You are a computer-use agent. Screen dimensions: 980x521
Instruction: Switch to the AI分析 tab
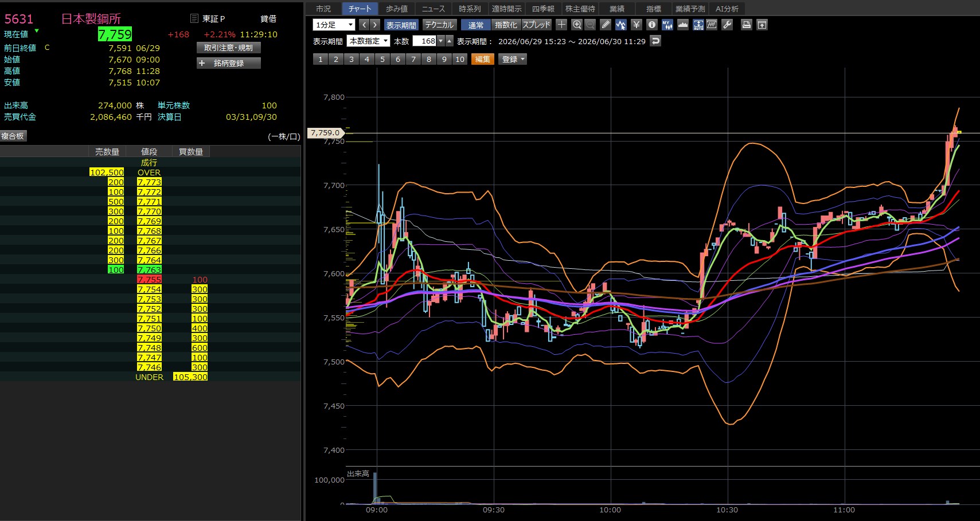pyautogui.click(x=727, y=9)
